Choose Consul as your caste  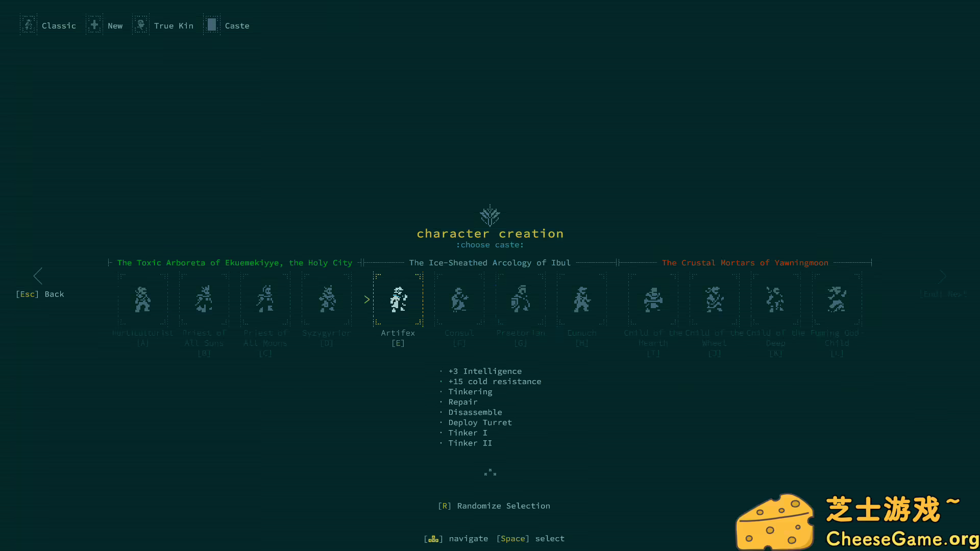(x=459, y=300)
